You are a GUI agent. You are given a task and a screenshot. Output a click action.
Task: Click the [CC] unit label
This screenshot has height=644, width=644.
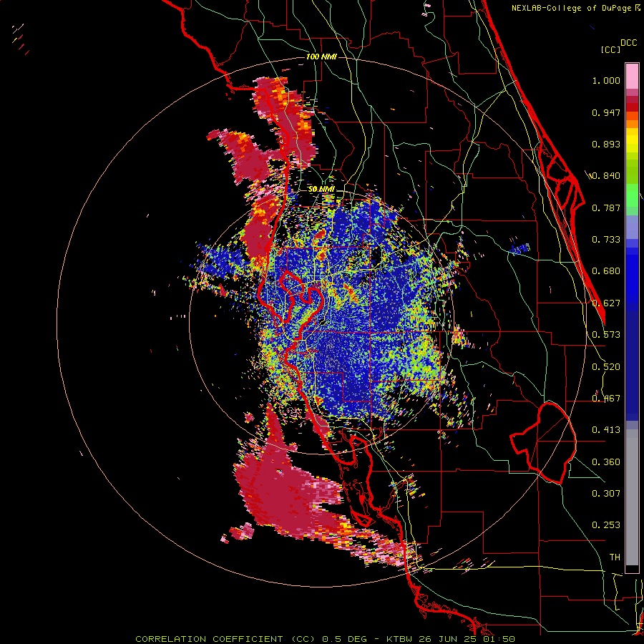point(610,49)
